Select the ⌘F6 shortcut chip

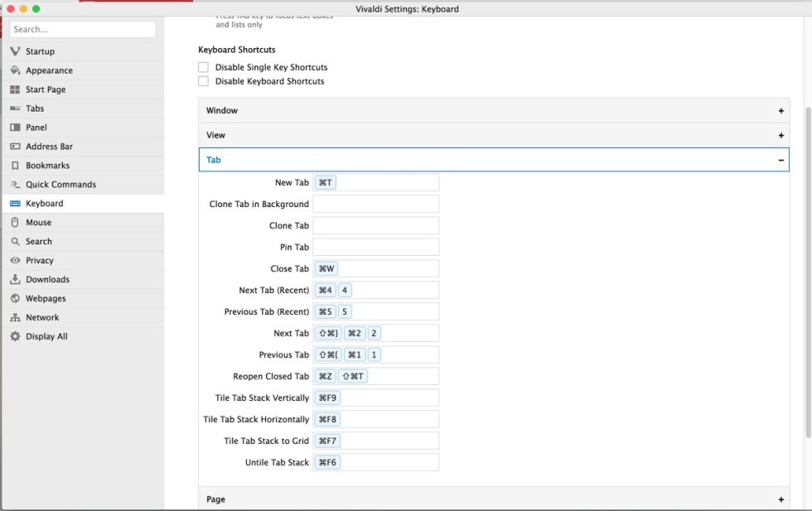[x=327, y=462]
